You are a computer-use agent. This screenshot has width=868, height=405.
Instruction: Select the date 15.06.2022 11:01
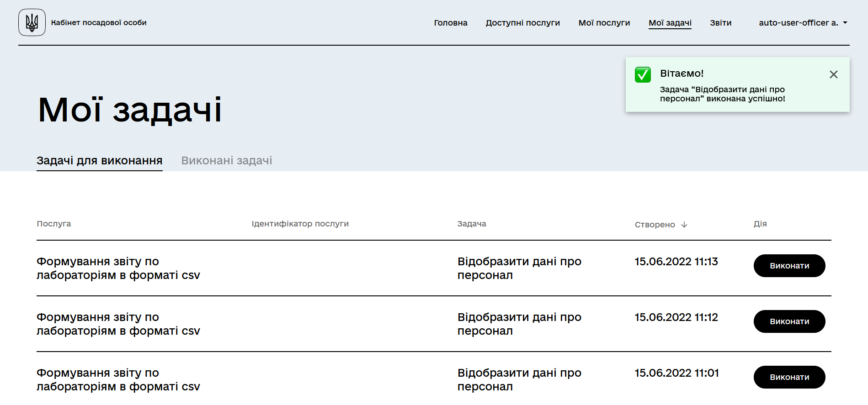point(677,373)
